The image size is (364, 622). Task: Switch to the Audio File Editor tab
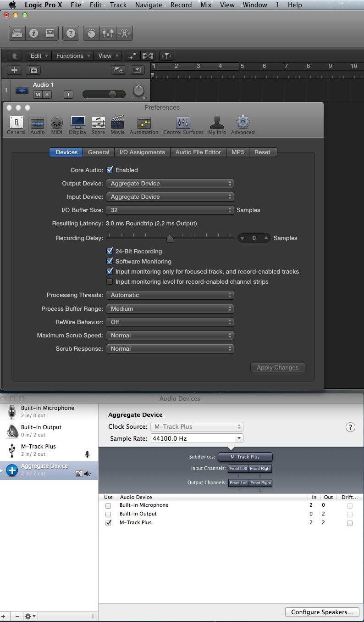(x=198, y=152)
